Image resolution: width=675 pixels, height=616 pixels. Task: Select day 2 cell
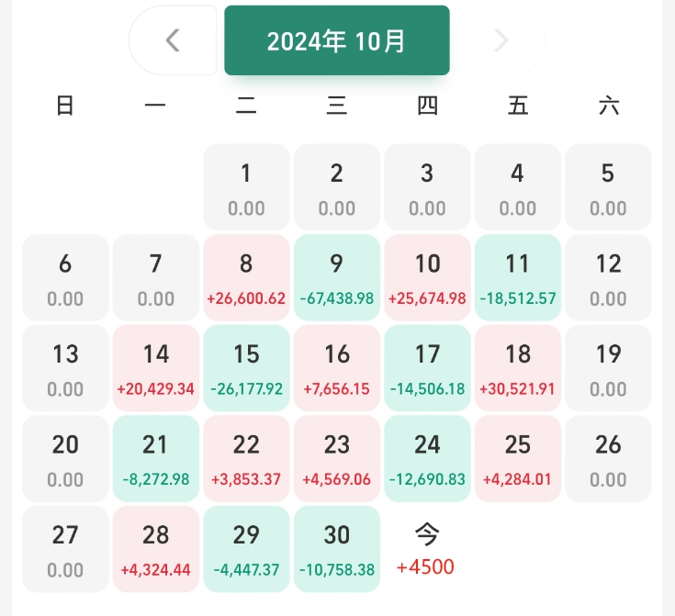click(x=337, y=187)
